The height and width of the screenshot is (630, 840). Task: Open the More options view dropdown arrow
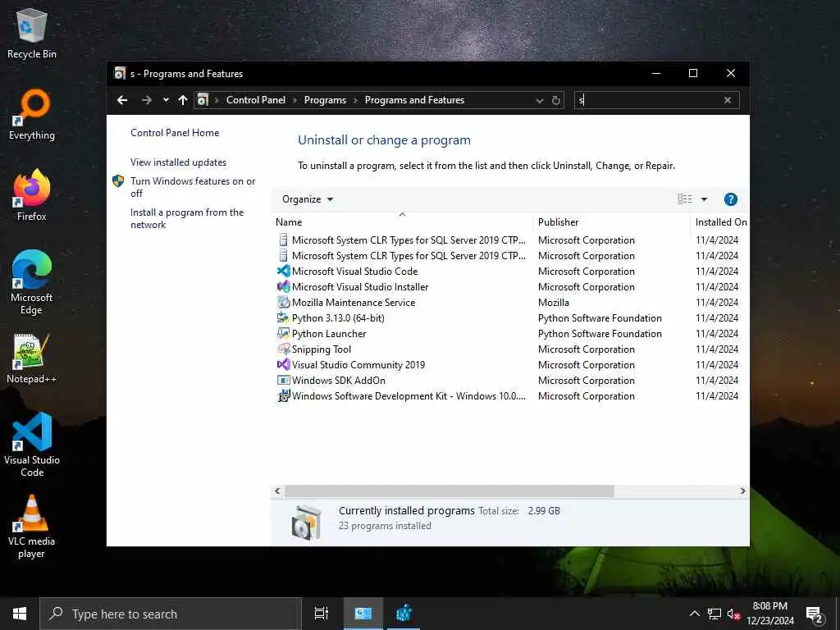tap(704, 199)
